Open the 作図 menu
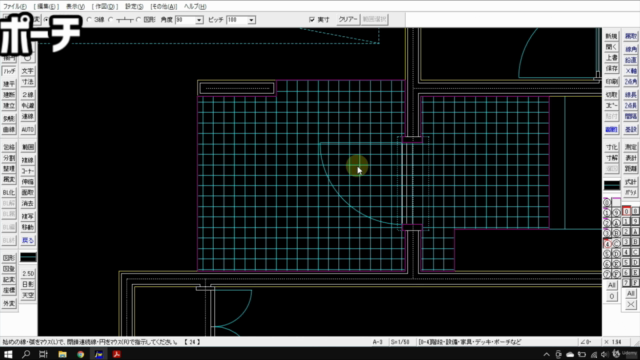 coord(104,7)
